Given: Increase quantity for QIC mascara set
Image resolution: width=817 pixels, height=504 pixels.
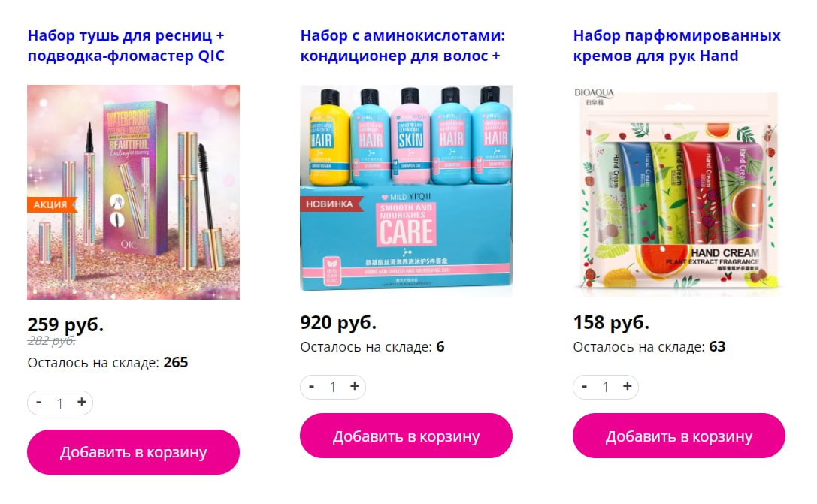Looking at the screenshot, I should click(81, 403).
